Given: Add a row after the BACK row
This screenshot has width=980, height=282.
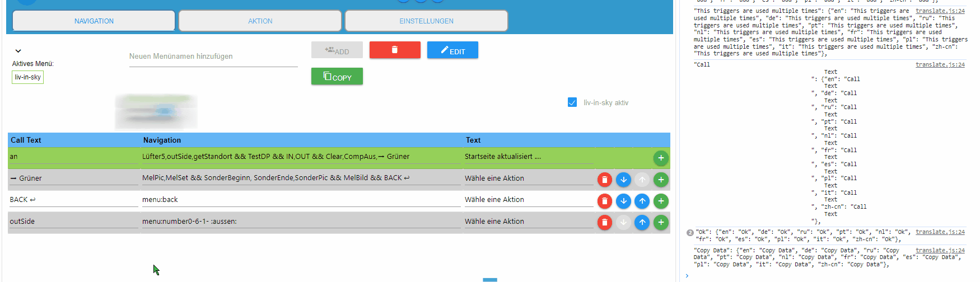Looking at the screenshot, I should coord(661,201).
